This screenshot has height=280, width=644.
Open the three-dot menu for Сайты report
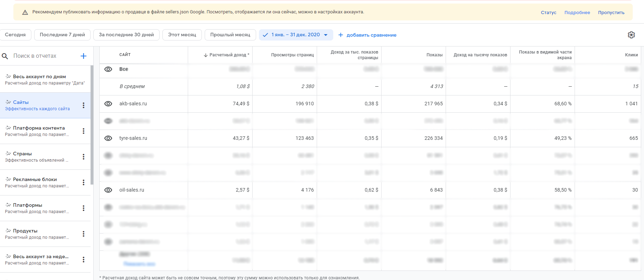coord(83,105)
